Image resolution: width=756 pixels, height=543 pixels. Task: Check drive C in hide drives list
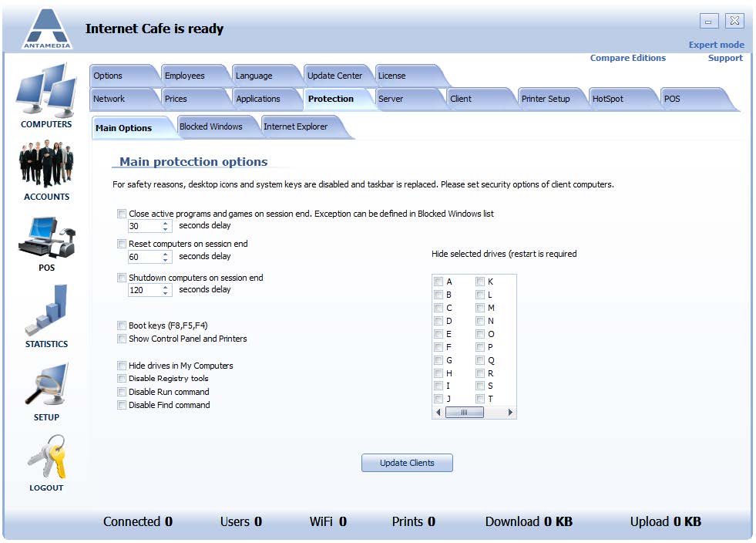[438, 308]
